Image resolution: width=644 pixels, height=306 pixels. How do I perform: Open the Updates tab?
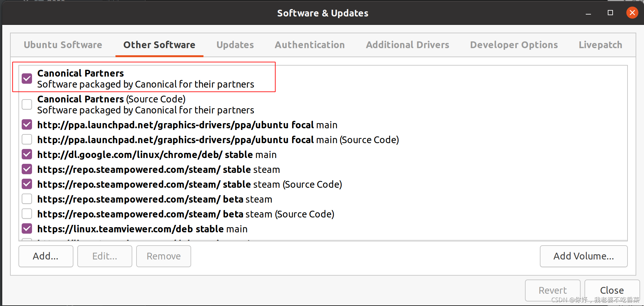[235, 45]
